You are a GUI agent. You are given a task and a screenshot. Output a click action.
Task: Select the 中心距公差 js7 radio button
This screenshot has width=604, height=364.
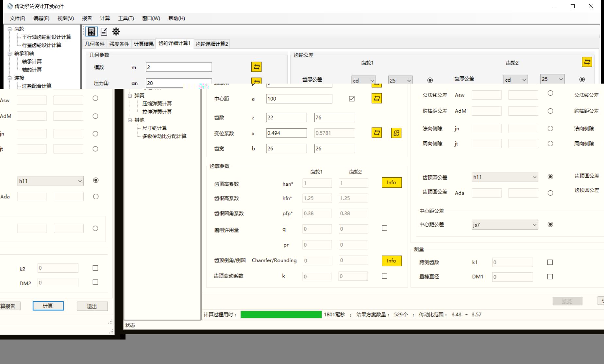pyautogui.click(x=550, y=225)
